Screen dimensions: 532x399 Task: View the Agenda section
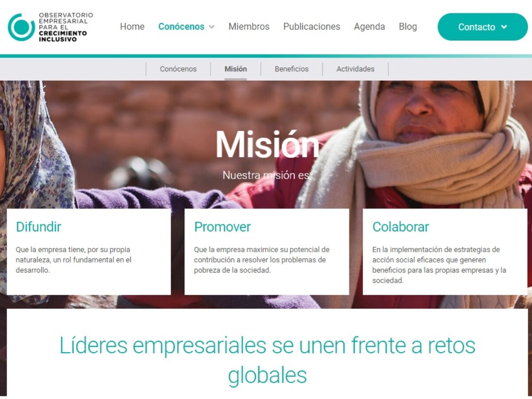pos(369,27)
